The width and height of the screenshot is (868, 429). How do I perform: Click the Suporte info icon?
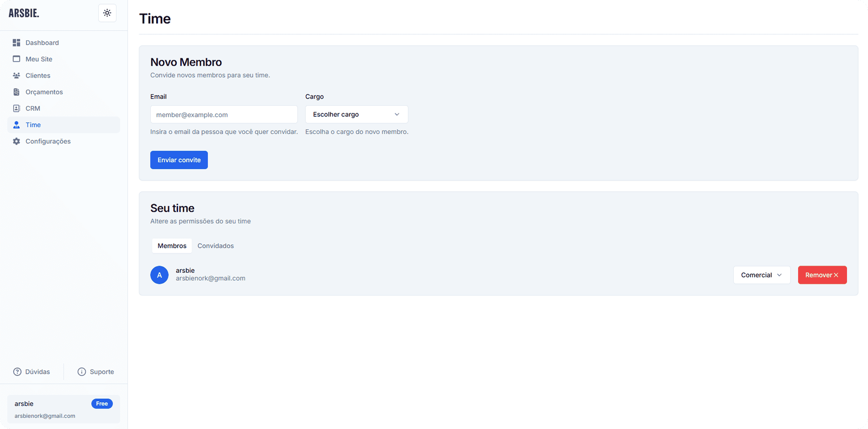pos(82,372)
